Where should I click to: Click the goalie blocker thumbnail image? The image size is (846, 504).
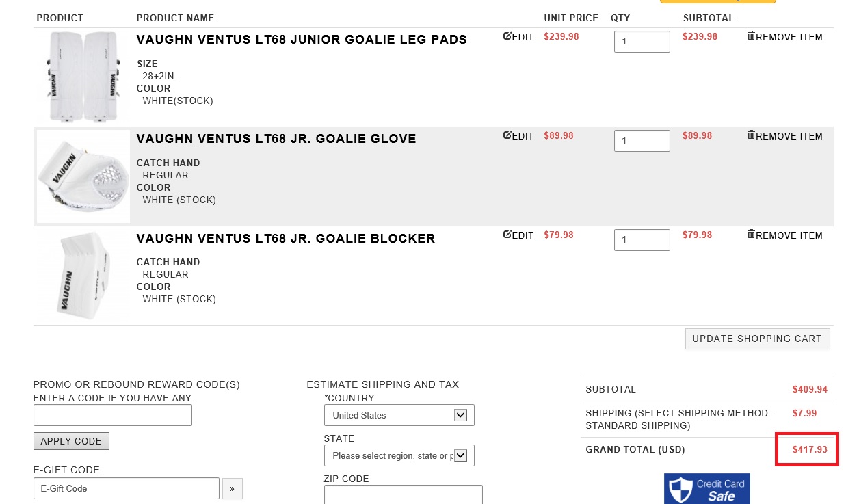(83, 276)
